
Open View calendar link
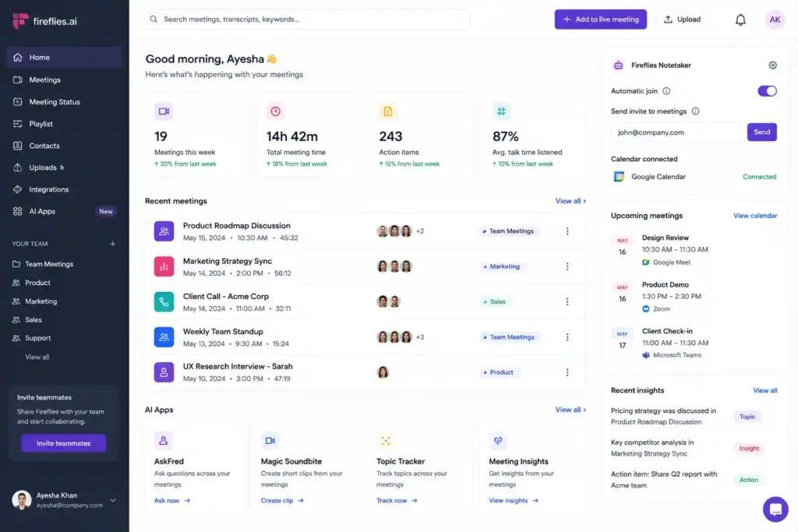click(x=754, y=216)
